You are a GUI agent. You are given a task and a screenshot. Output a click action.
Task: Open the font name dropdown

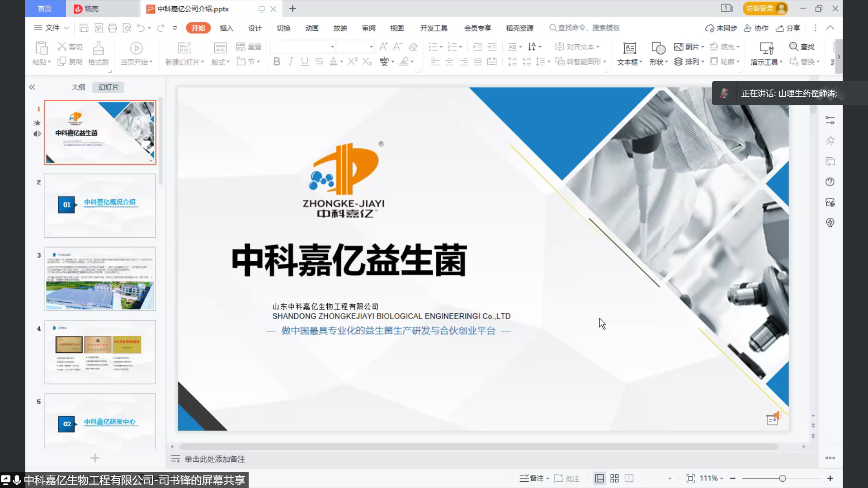click(x=332, y=47)
